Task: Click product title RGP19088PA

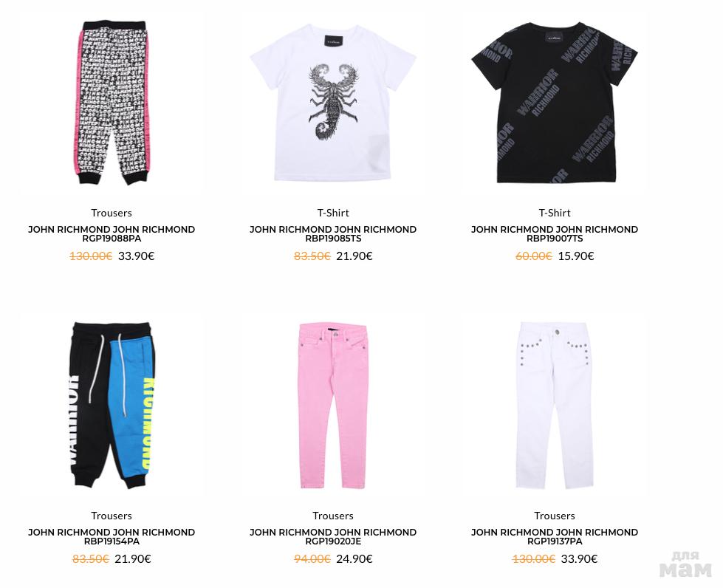Action: pyautogui.click(x=111, y=234)
